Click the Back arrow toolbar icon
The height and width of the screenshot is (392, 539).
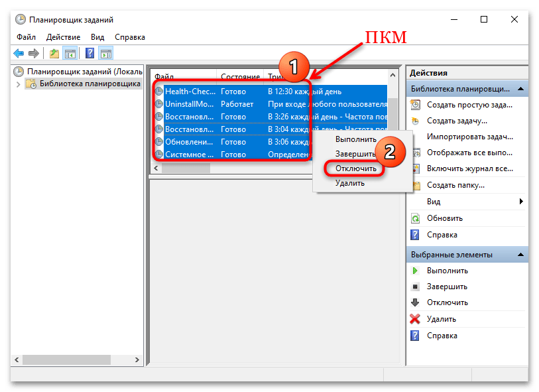19,54
